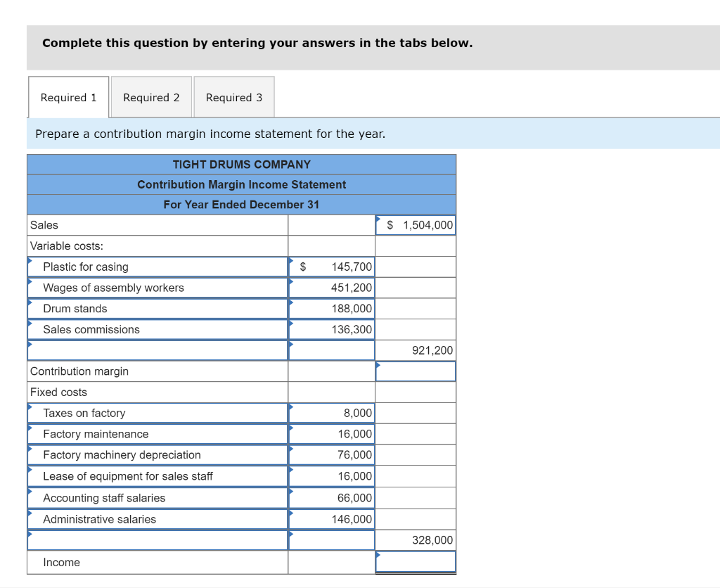Click the marker icon beside Plastic for casing

click(30, 262)
